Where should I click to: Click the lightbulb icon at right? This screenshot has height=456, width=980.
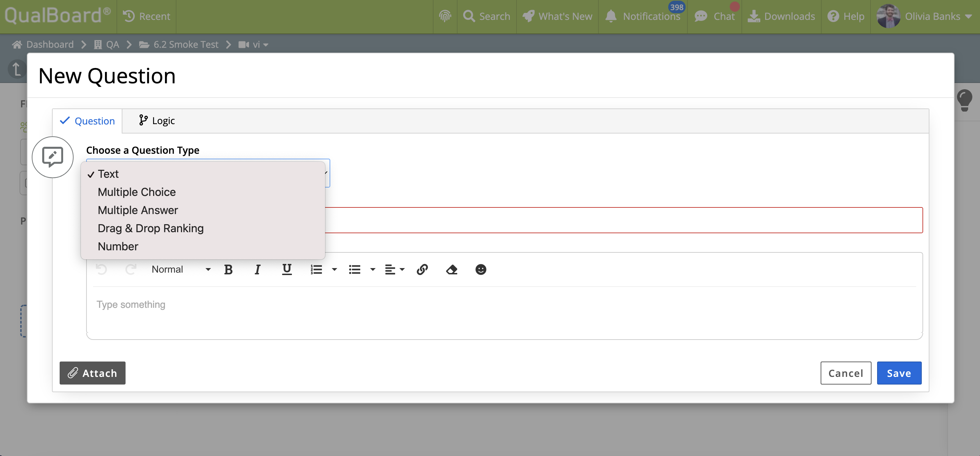tap(964, 100)
